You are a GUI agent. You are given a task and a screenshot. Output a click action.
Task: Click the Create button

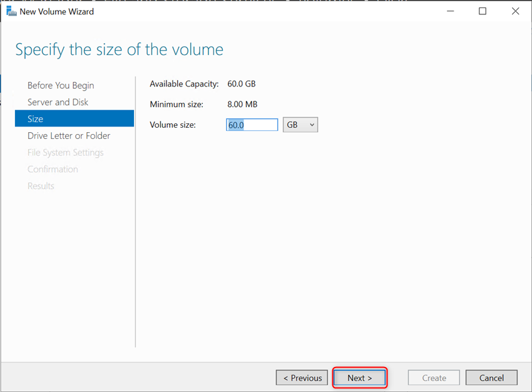[433, 377]
